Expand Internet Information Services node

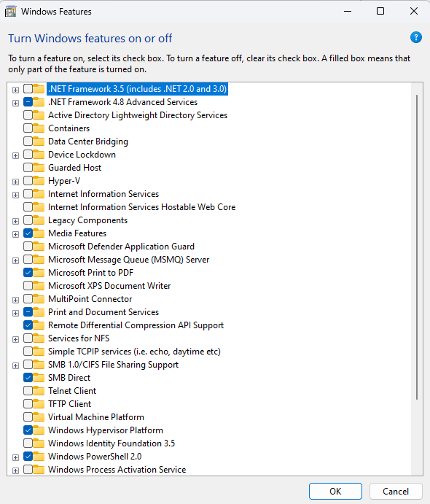[15, 195]
